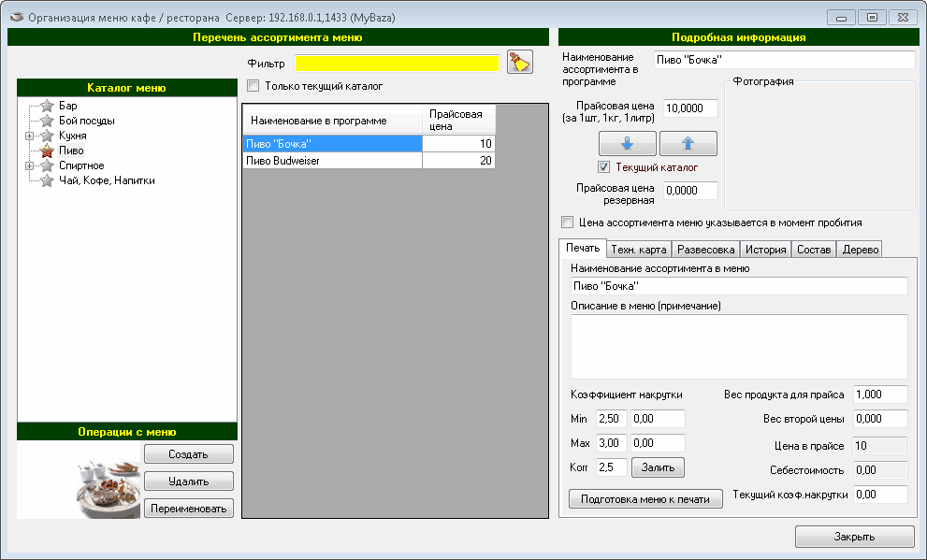Click the dish picture in Операции с меню
Screen dimensions: 927x560
click(109, 481)
